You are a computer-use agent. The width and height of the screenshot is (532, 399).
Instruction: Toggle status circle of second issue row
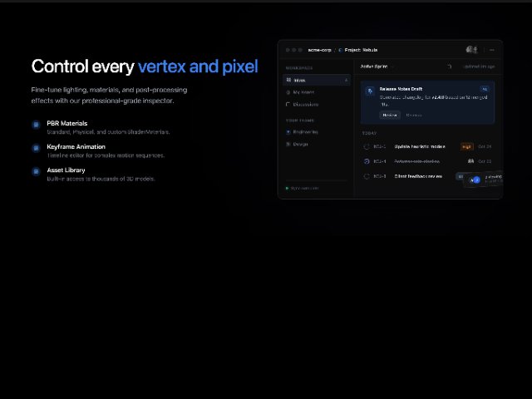coord(367,161)
